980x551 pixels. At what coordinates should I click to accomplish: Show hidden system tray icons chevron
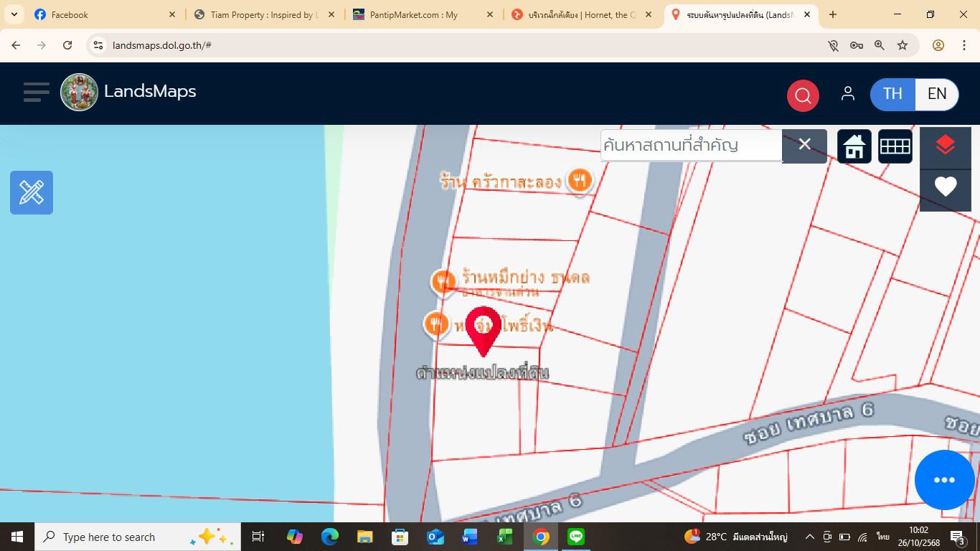[x=809, y=537]
